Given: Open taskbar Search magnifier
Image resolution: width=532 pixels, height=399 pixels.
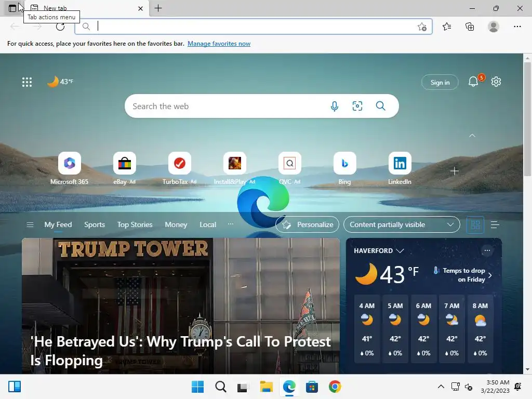Looking at the screenshot, I should pyautogui.click(x=220, y=387).
